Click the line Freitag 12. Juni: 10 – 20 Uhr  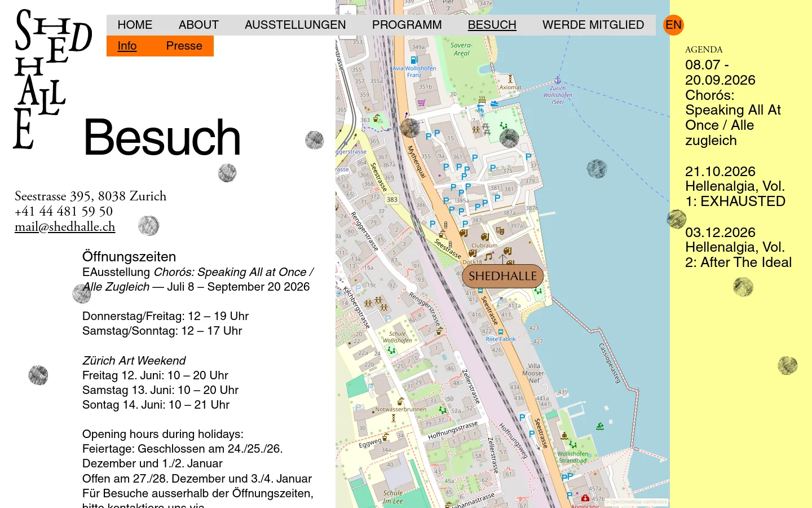point(155,375)
